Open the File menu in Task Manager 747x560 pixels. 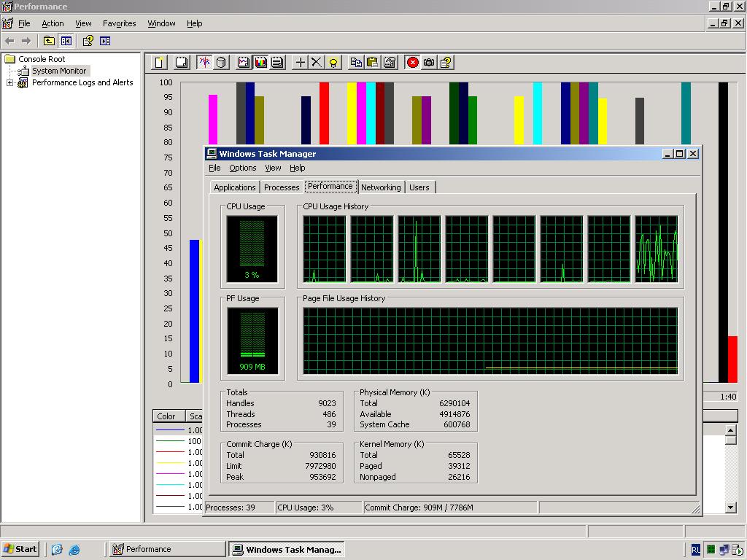[x=215, y=168]
